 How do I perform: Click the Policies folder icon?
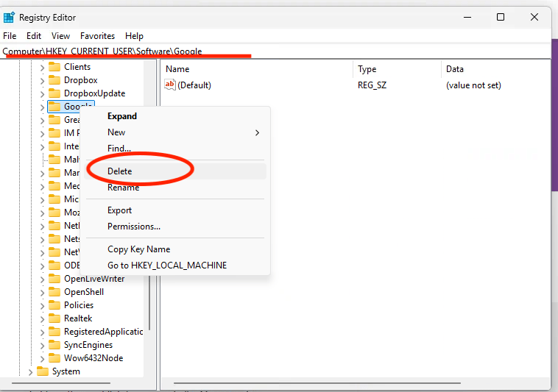click(x=54, y=305)
